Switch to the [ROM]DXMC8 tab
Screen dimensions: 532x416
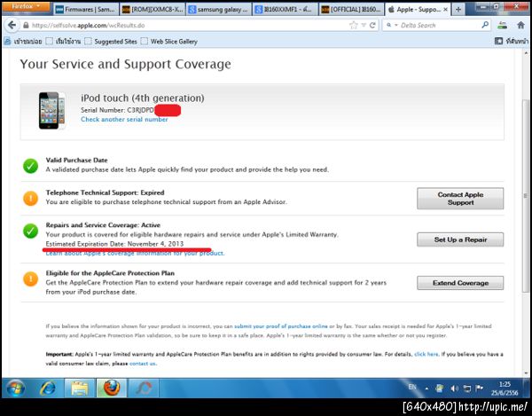coord(153,9)
